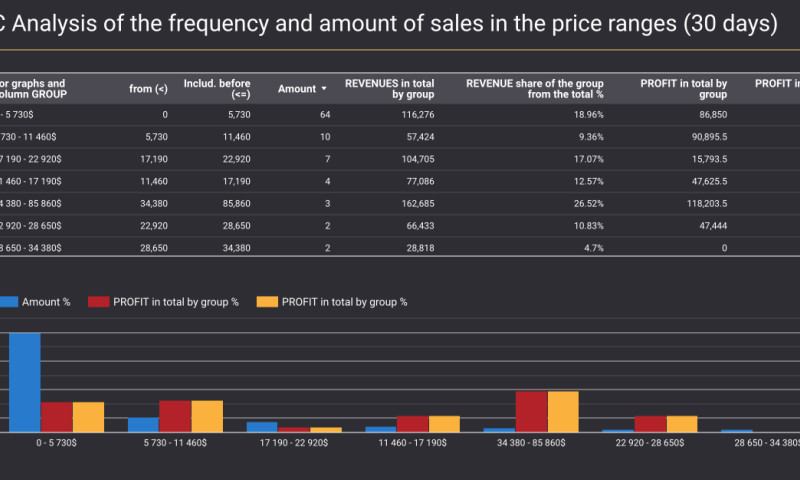Viewport: 800px width, 480px height.
Task: Select the red bar for 34 380 - 85 860$
Action: (x=531, y=411)
